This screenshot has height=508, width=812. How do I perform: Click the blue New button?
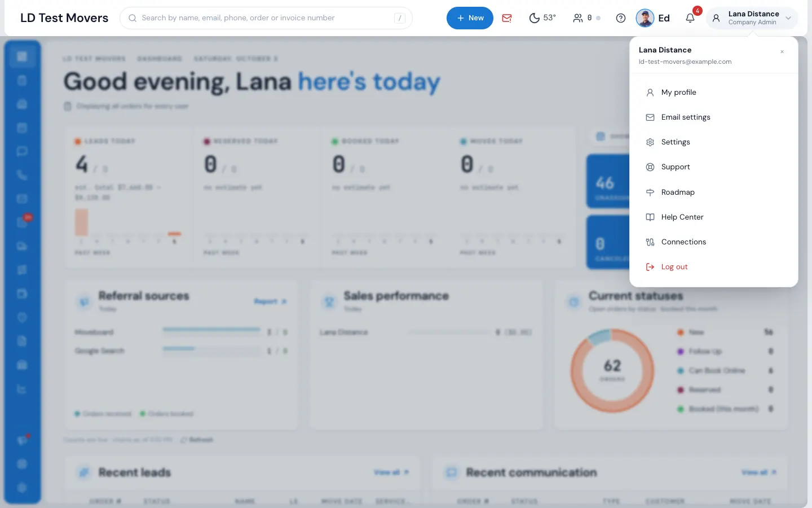click(x=470, y=18)
